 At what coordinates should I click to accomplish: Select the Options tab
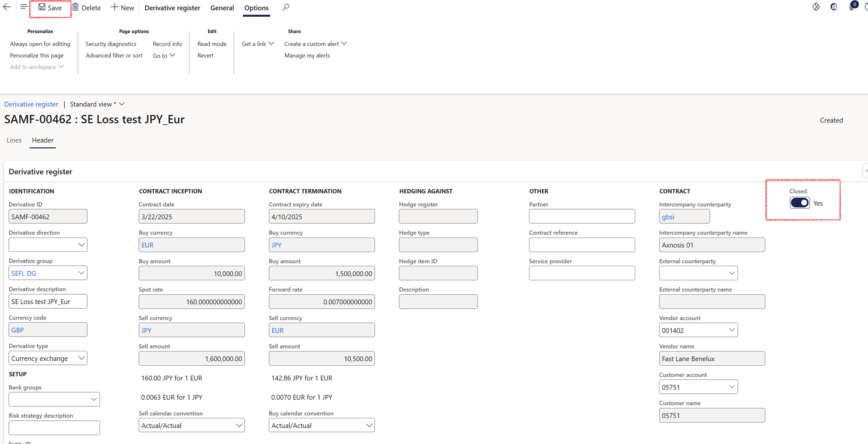tap(256, 8)
